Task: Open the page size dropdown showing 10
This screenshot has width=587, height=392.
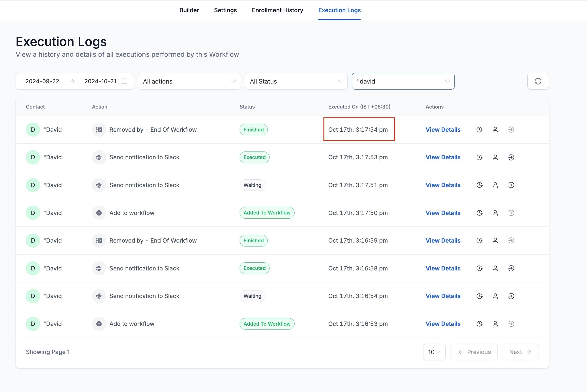Action: click(x=434, y=352)
